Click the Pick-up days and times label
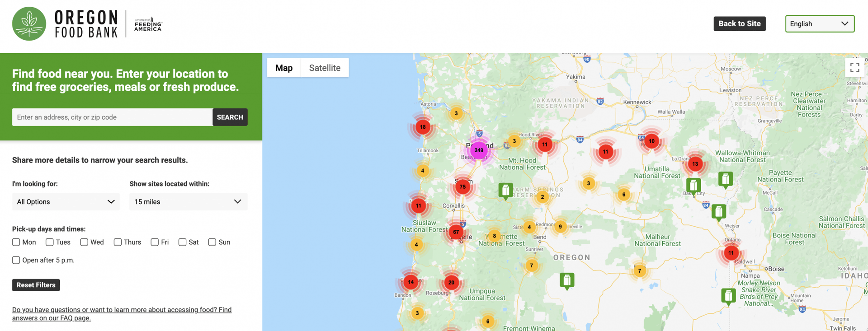This screenshot has width=868, height=331. pyautogui.click(x=49, y=229)
